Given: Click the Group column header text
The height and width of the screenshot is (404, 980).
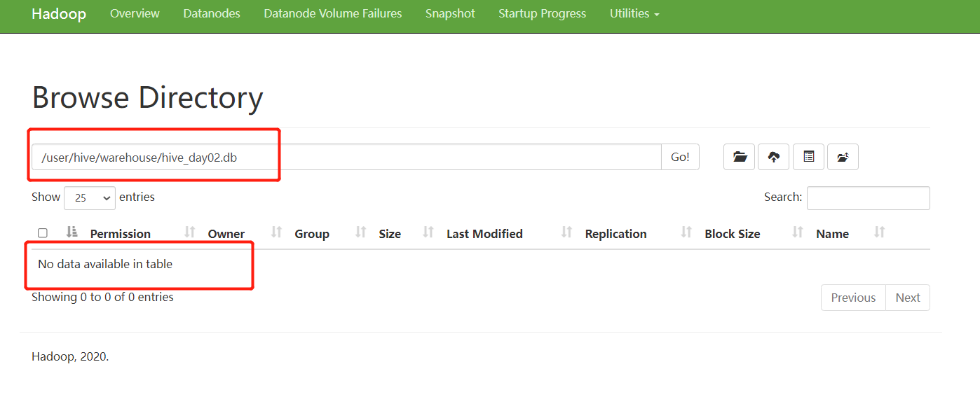Looking at the screenshot, I should [312, 234].
